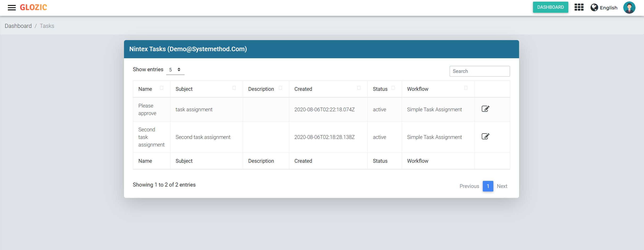
Task: Select created date 2020-08-06T02:18:28.138Z
Action: (x=325, y=137)
